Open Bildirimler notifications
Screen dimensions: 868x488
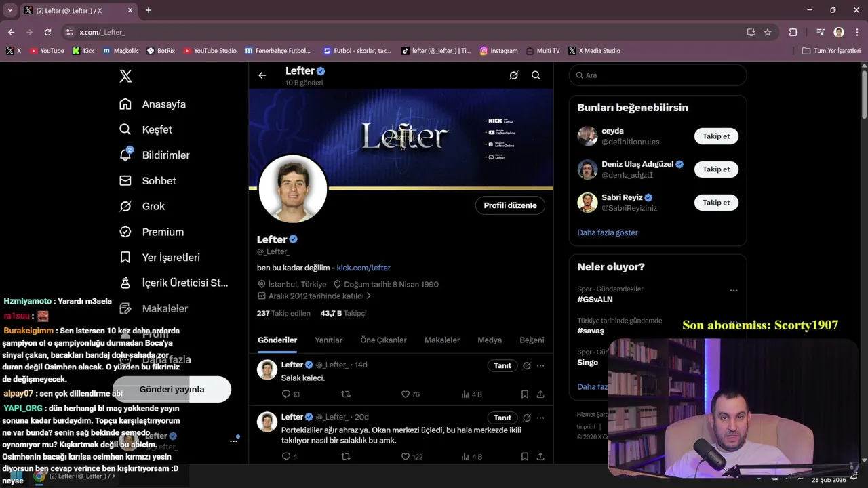click(x=154, y=155)
